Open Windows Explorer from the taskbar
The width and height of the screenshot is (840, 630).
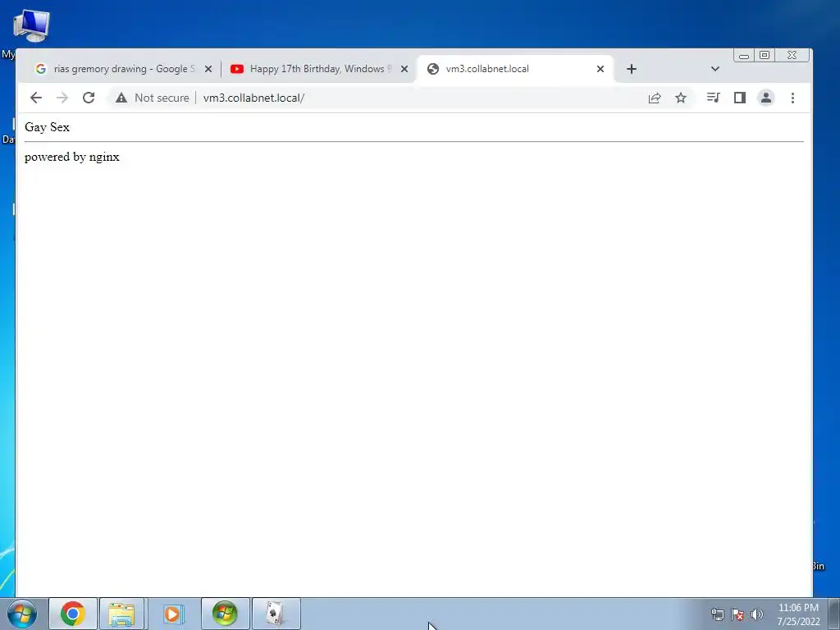(x=121, y=614)
